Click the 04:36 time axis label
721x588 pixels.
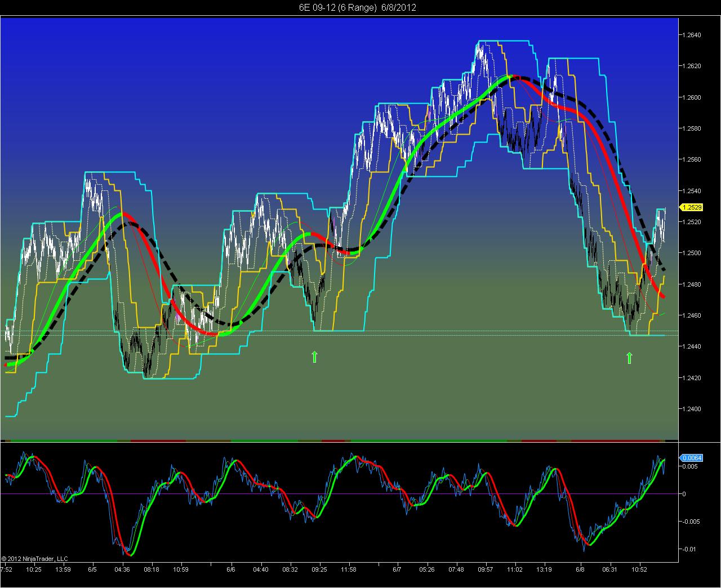(122, 569)
